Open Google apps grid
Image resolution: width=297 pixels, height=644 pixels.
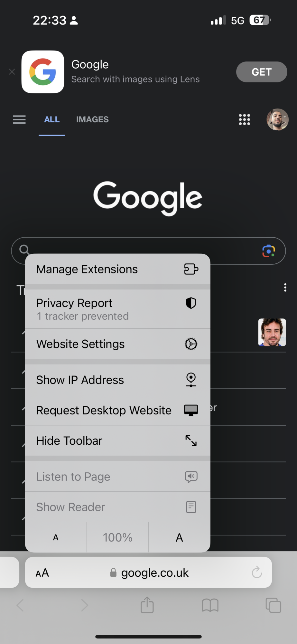(245, 119)
